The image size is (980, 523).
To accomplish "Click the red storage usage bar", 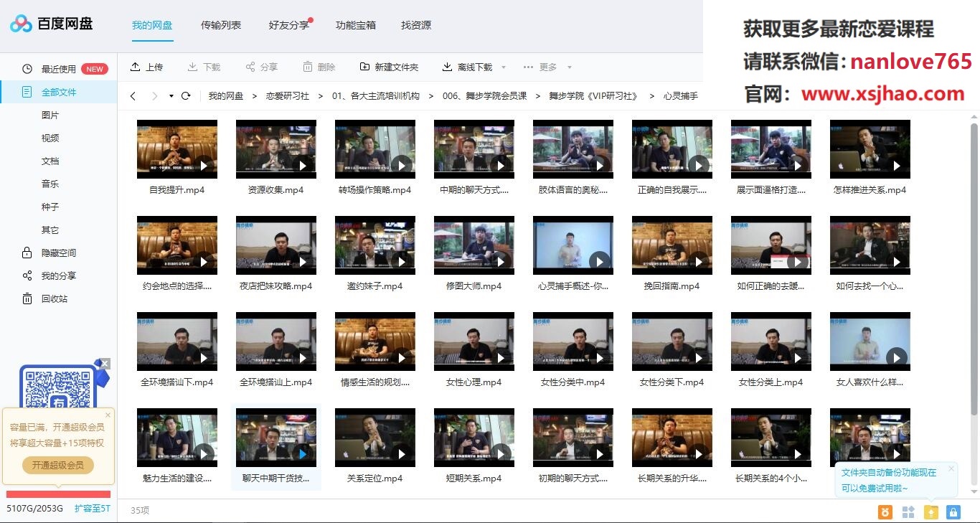I will click(x=58, y=494).
